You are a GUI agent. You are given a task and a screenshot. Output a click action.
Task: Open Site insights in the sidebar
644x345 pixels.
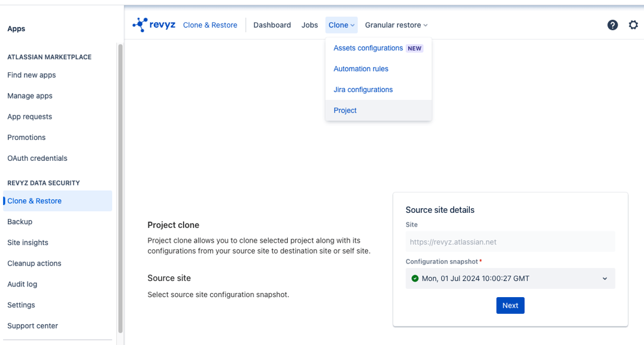point(28,243)
